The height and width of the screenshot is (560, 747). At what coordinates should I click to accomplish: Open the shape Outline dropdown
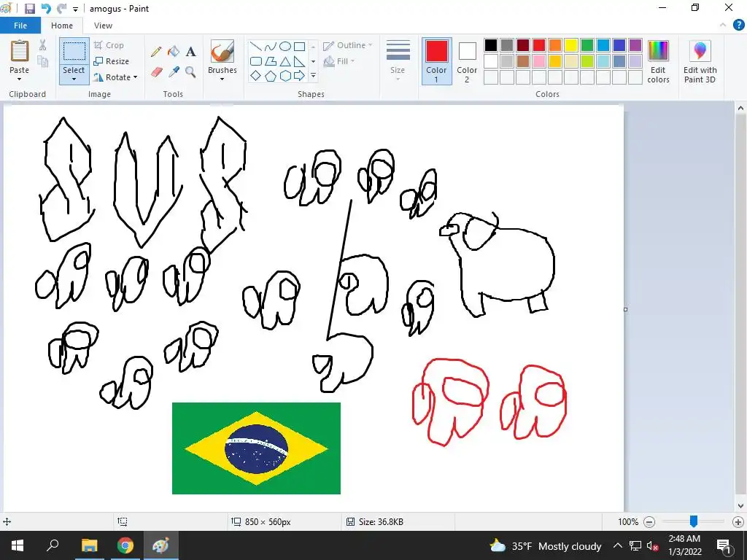(348, 45)
